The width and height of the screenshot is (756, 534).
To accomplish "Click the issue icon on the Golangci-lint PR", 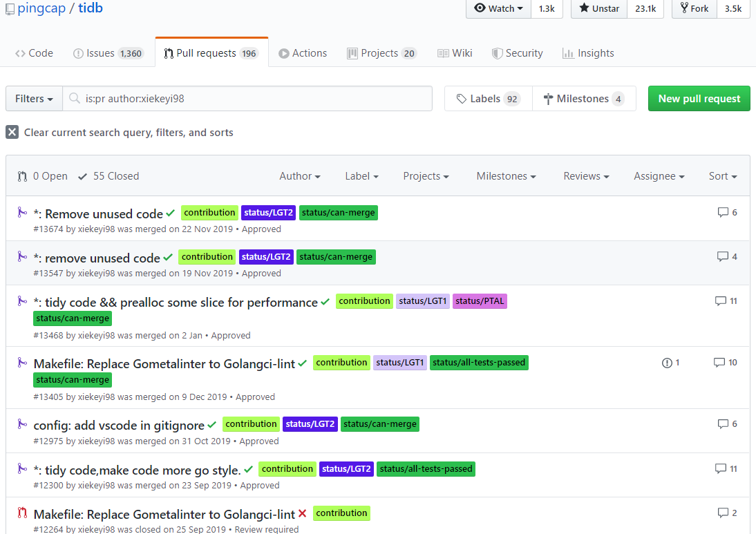I will click(667, 363).
